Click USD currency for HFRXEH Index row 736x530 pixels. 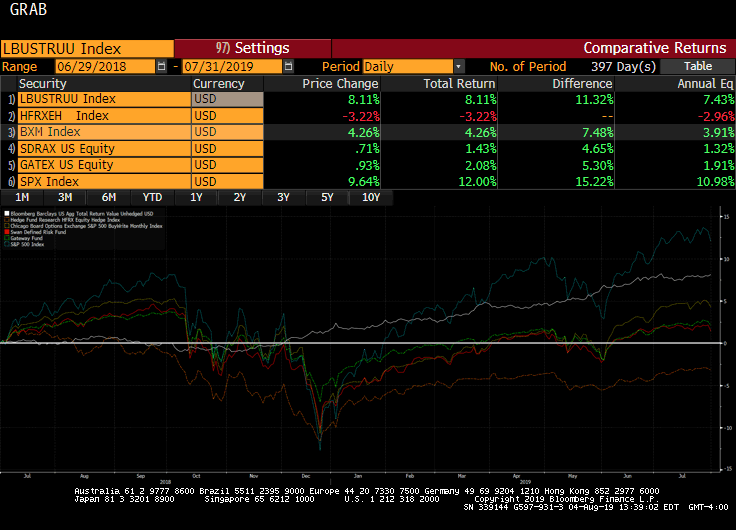(228, 115)
